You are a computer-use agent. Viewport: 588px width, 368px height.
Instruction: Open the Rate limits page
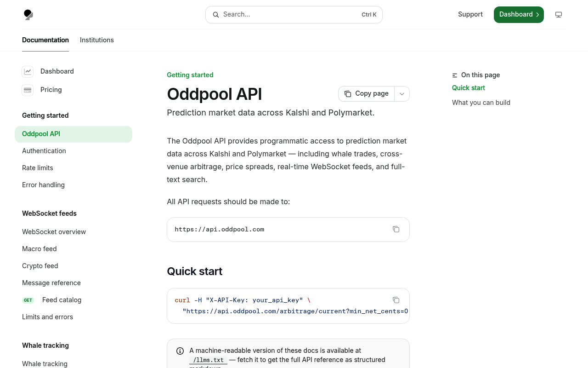[x=38, y=168]
